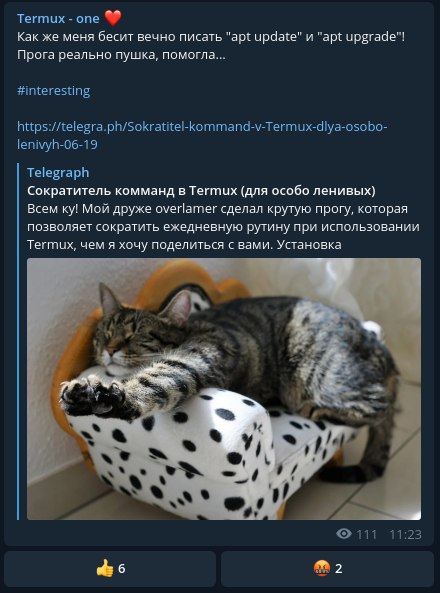This screenshot has width=440, height=593.
Task: Click the thumbs up emoji icon
Action: pyautogui.click(x=104, y=568)
